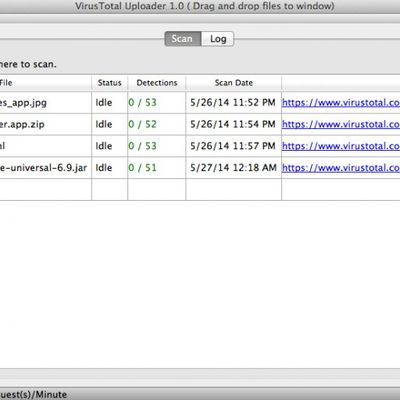Click Idle status of e-universal-6.9.jar row
400x400 pixels.
(104, 168)
